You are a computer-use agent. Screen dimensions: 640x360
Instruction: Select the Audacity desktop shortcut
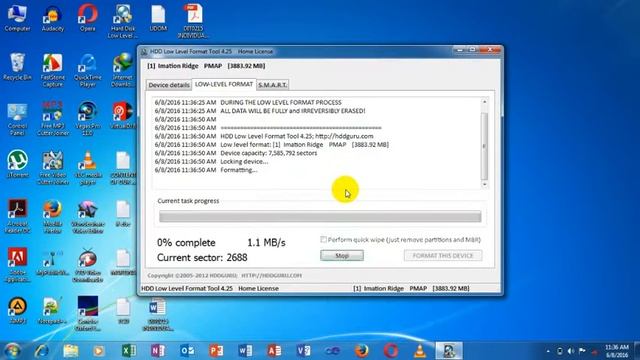click(53, 18)
